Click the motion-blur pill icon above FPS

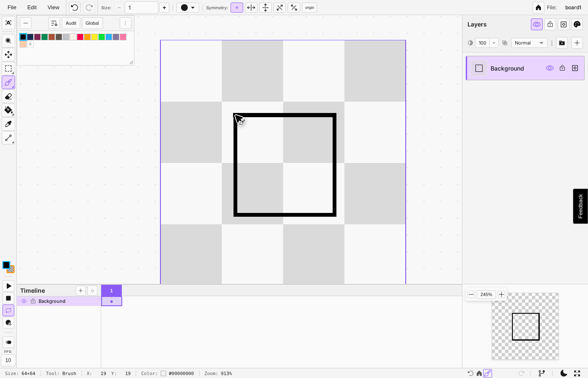(x=8, y=342)
